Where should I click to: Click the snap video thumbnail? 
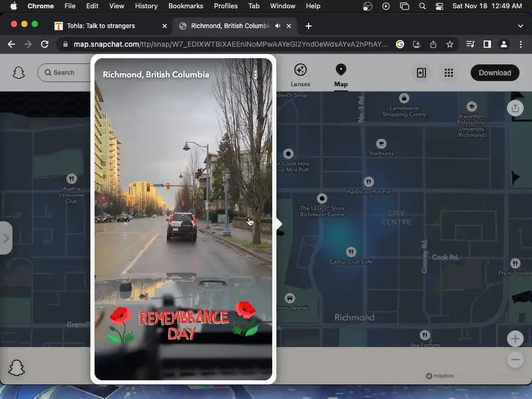183,219
